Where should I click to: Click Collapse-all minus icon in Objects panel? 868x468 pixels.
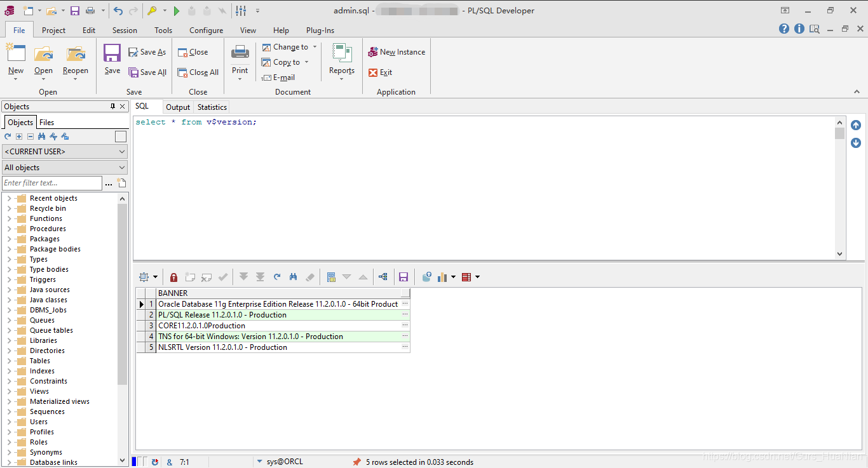click(31, 137)
